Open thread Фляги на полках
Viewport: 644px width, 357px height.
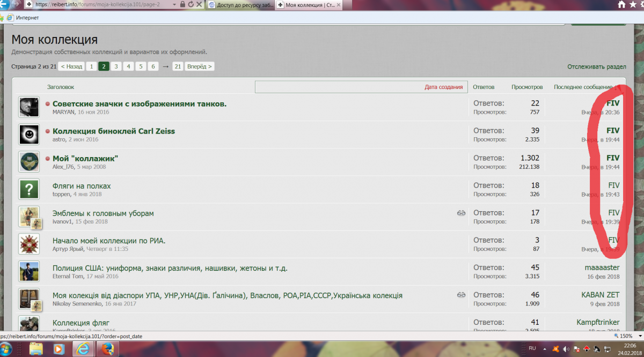(82, 186)
